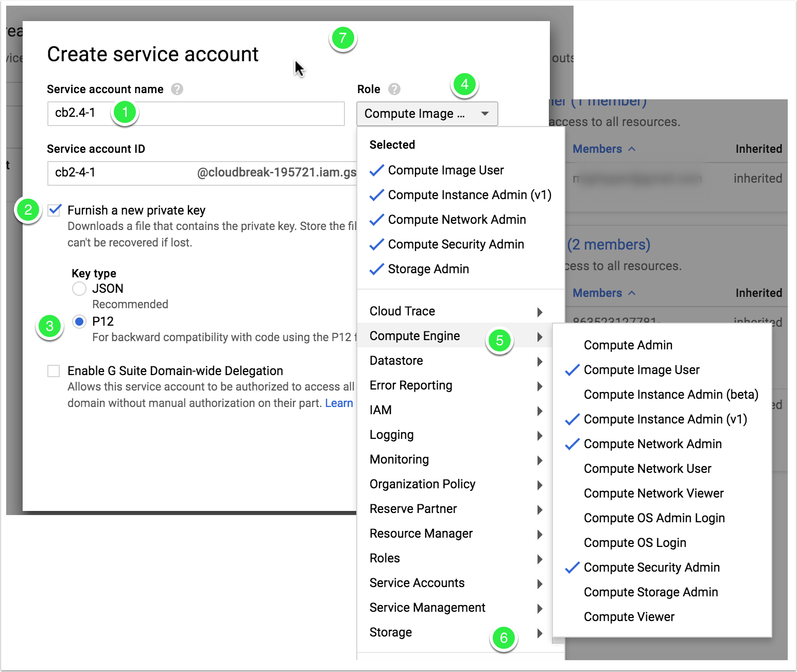Click the checkmark next to Compute Security Admin
The image size is (797, 672).
click(x=376, y=244)
